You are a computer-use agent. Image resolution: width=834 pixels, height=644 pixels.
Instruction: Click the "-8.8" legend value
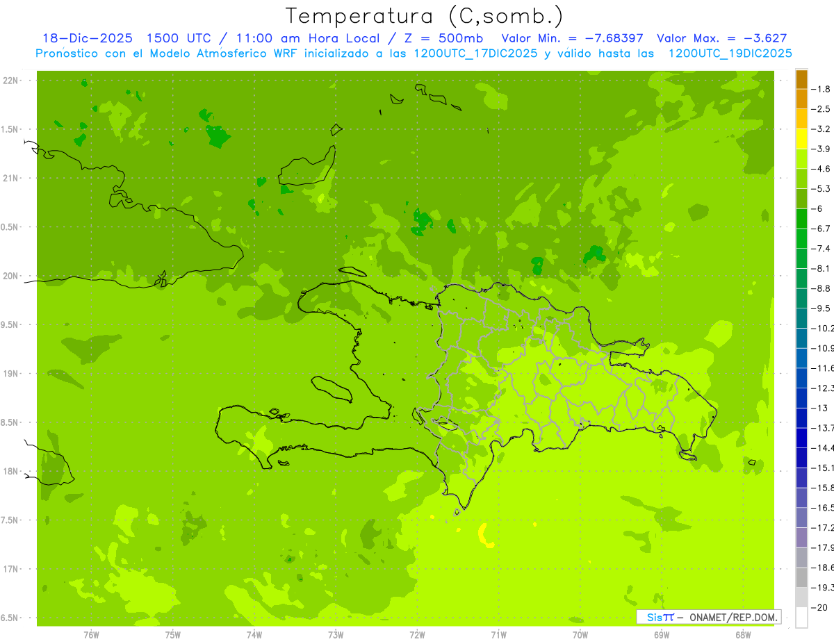coord(821,288)
